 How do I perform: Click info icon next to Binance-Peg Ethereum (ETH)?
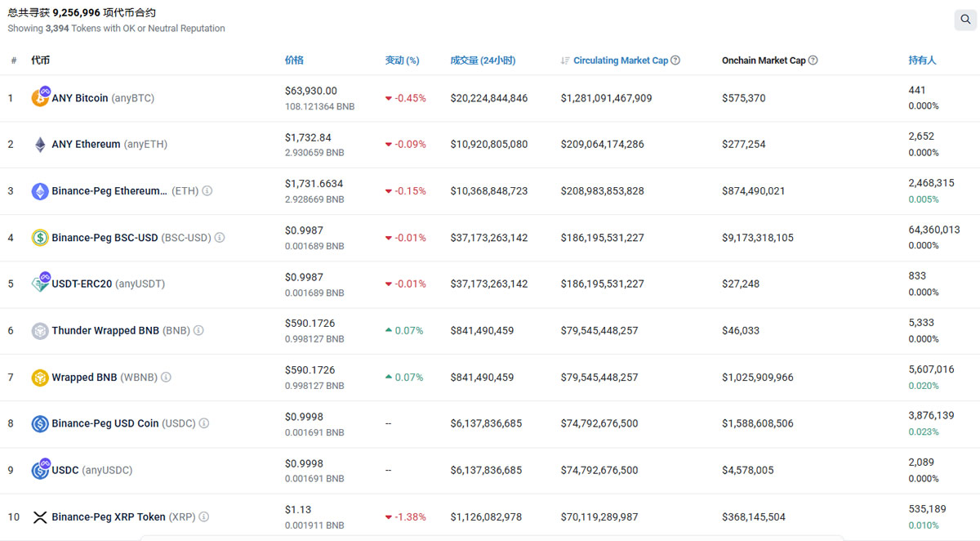click(207, 191)
